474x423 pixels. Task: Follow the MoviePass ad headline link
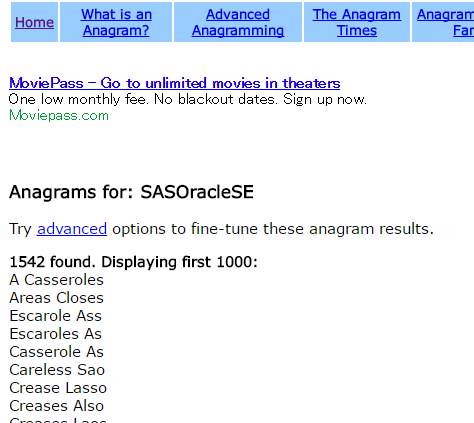pos(175,83)
